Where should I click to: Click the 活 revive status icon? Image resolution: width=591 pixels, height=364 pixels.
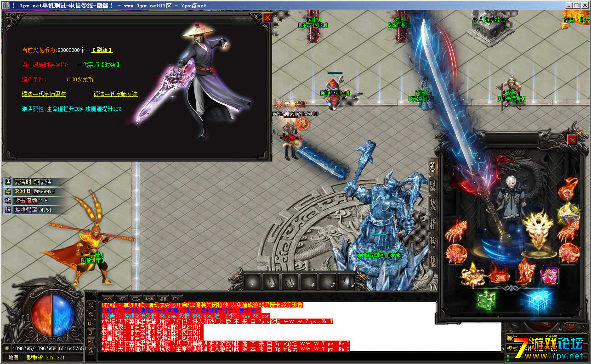(7, 182)
